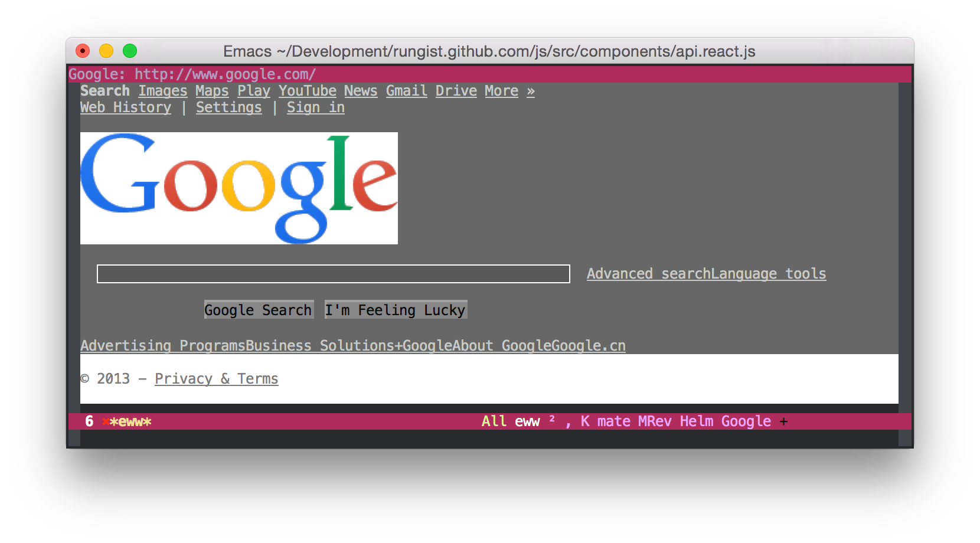Open the Google.cn link
This screenshot has height=543, width=980.
click(x=589, y=346)
